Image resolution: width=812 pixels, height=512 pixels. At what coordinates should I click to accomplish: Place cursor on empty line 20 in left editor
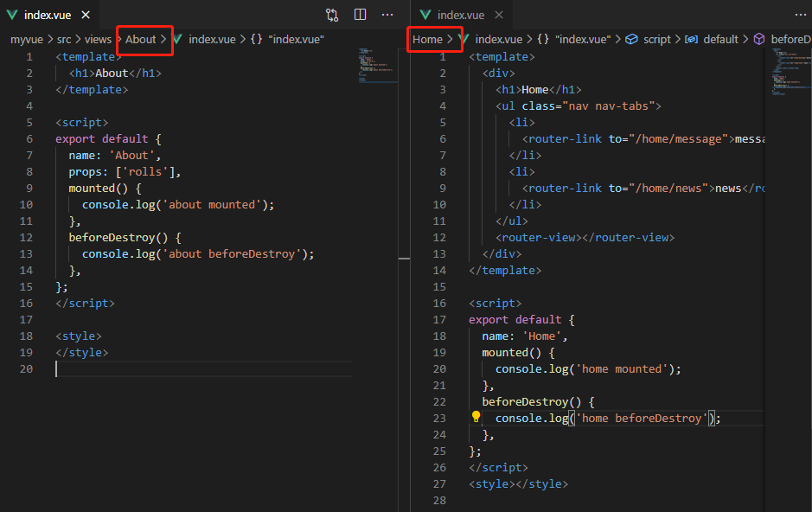tap(203, 368)
